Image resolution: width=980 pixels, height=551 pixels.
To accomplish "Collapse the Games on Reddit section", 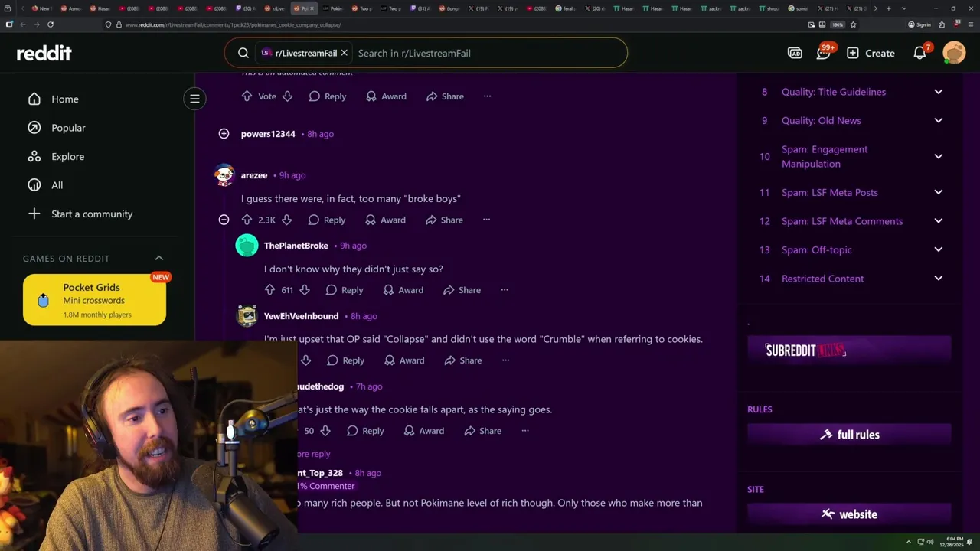I will coord(159,259).
